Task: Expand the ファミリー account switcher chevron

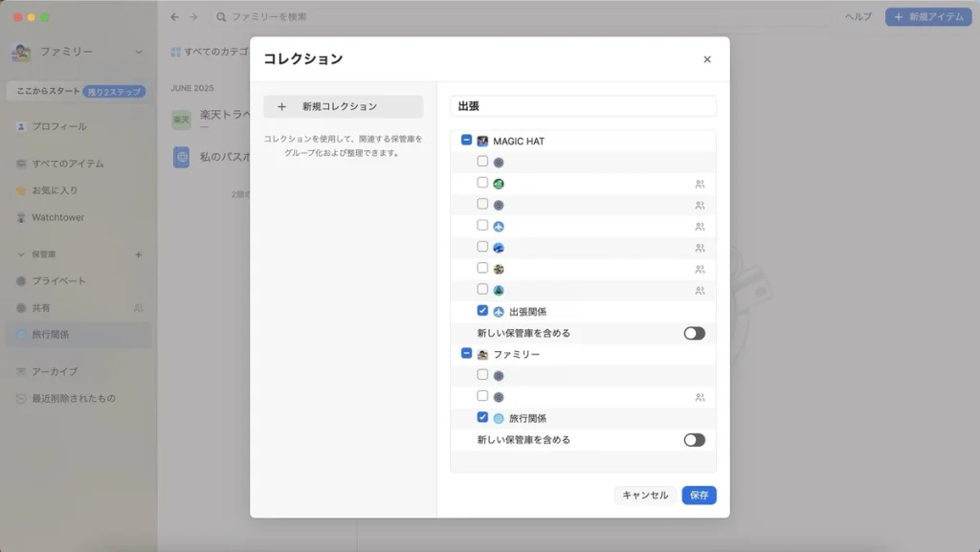Action: (x=139, y=51)
